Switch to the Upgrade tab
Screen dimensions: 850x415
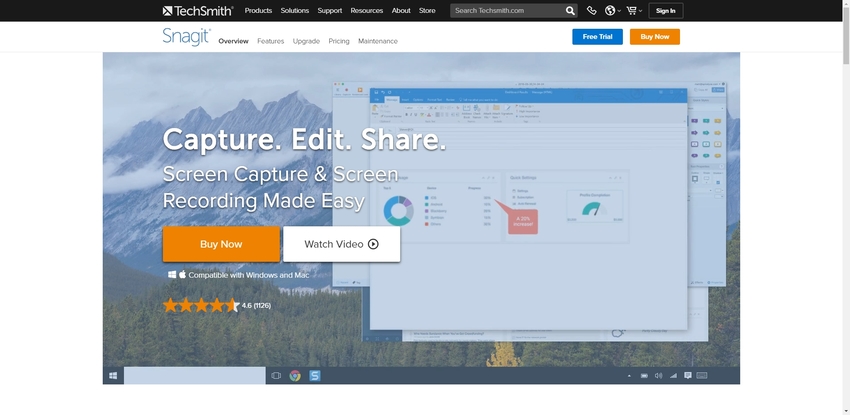pos(306,41)
